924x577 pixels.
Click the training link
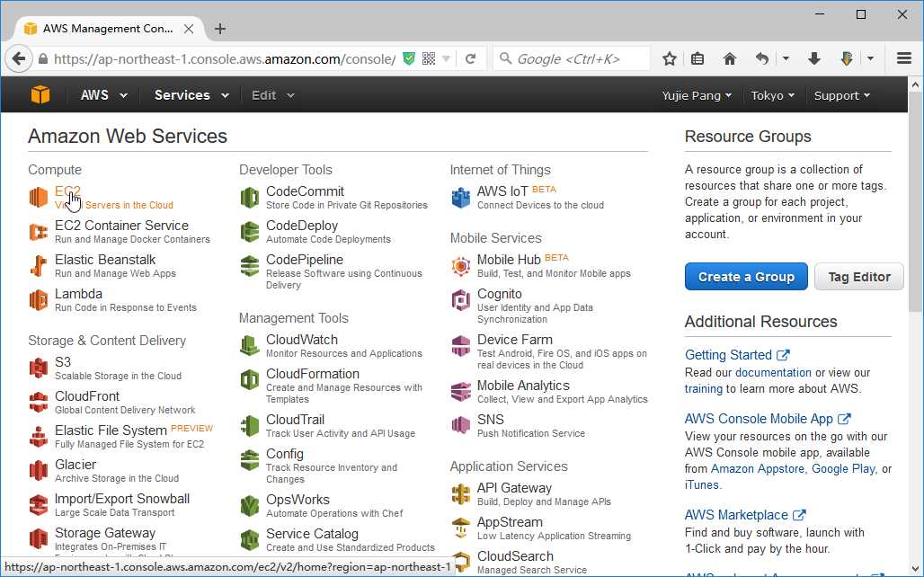click(703, 389)
